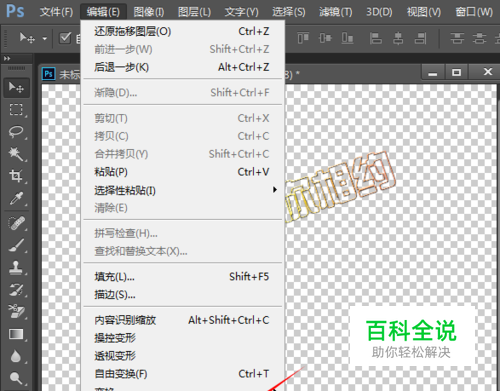500x391 pixels.
Task: Click Align bottom edges icon
Action: pyautogui.click(x=347, y=38)
